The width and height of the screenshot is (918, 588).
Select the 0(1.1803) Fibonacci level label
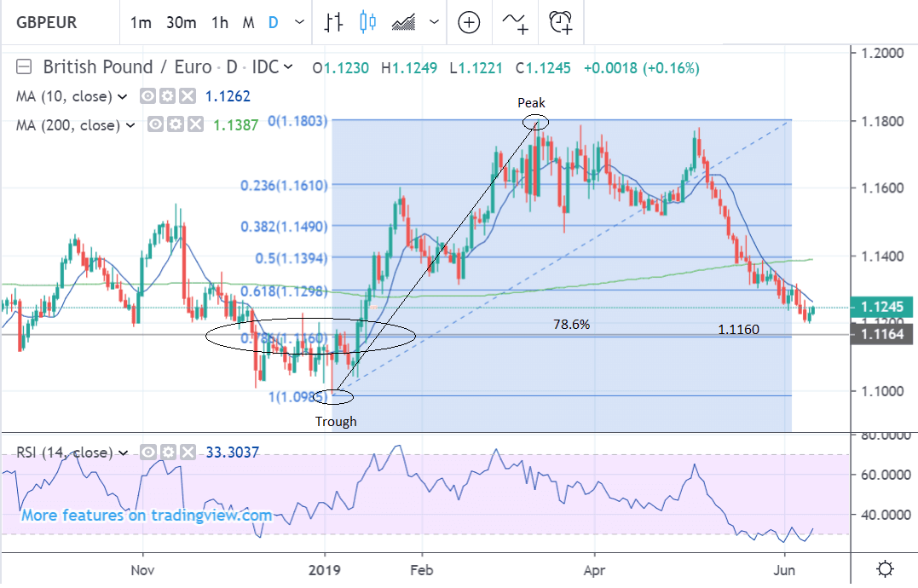point(298,121)
